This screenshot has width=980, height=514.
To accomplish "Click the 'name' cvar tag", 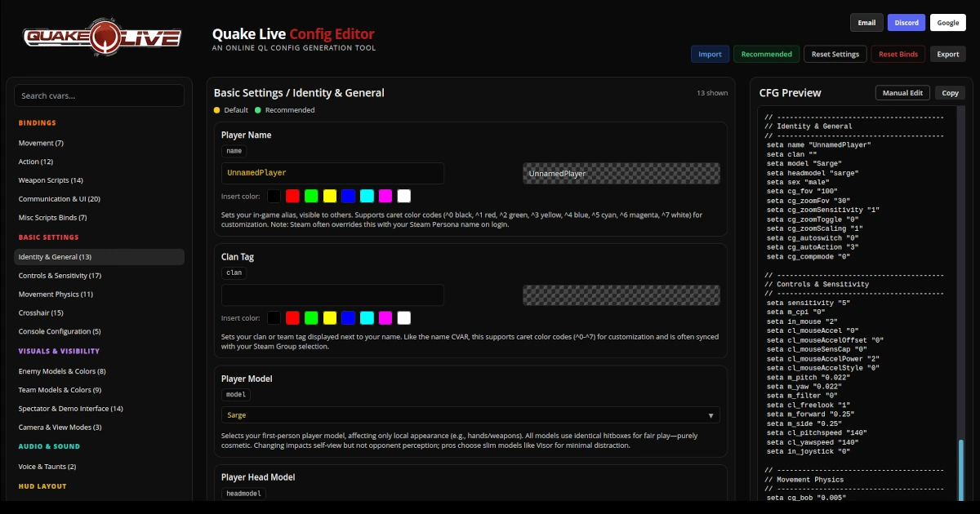I will [234, 151].
